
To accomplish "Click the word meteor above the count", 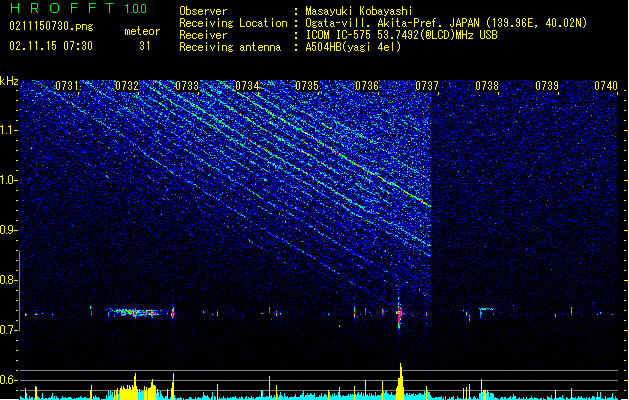I will [x=142, y=31].
